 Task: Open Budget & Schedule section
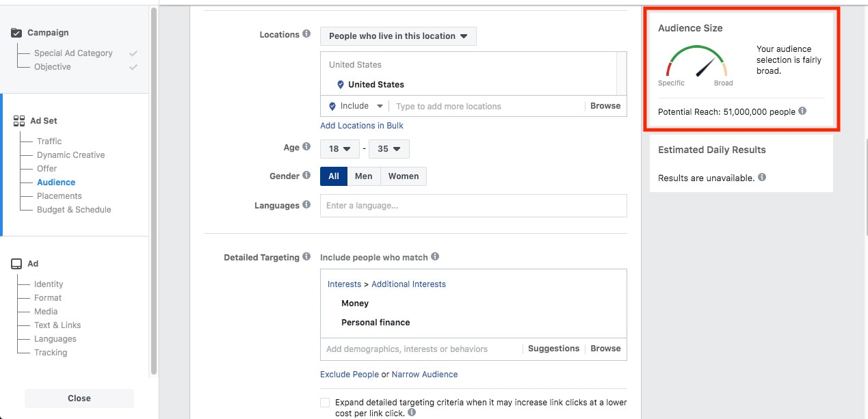[x=74, y=209]
